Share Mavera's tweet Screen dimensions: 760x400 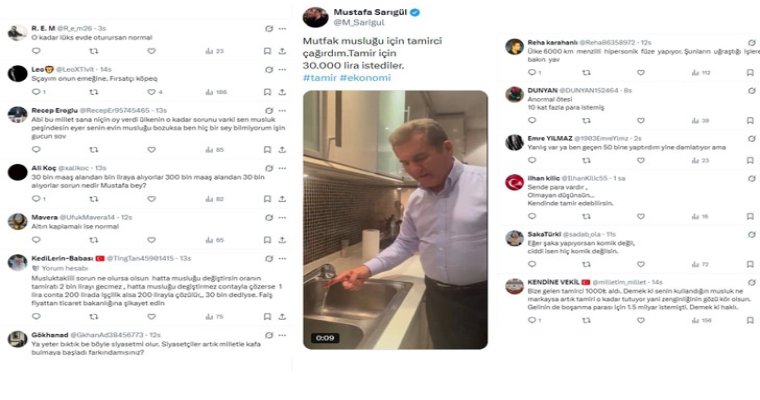coord(282,240)
